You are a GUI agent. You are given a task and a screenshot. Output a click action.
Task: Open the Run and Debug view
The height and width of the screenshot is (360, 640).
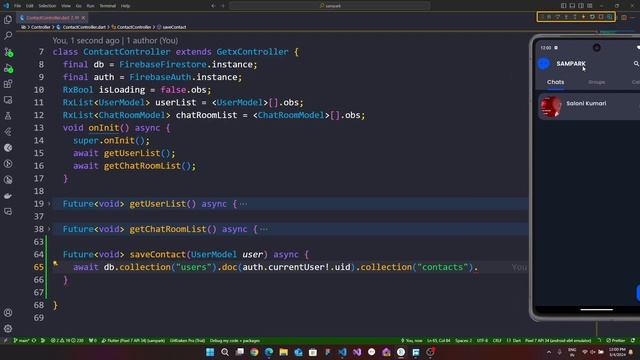point(8,68)
